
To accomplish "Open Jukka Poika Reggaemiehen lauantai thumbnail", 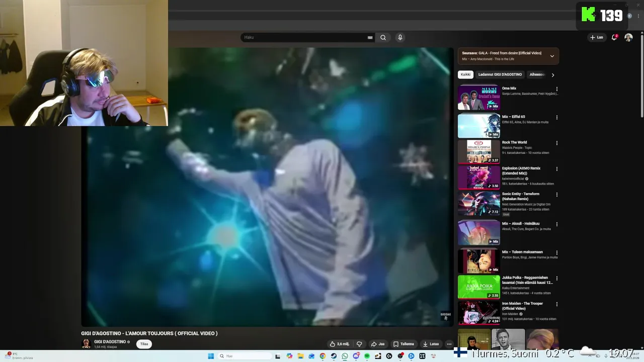I will (x=479, y=287).
